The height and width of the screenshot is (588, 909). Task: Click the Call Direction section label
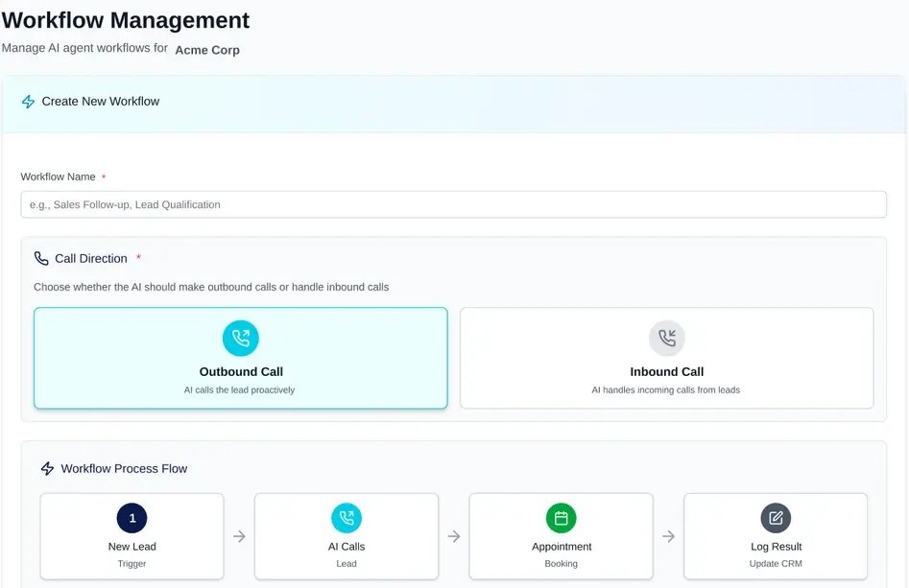[x=91, y=258]
